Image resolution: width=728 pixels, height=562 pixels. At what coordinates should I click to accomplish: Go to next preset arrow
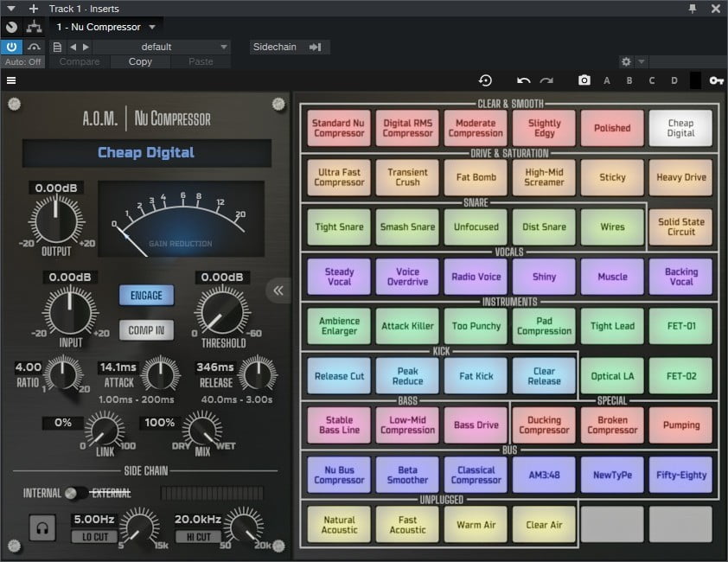coord(86,47)
